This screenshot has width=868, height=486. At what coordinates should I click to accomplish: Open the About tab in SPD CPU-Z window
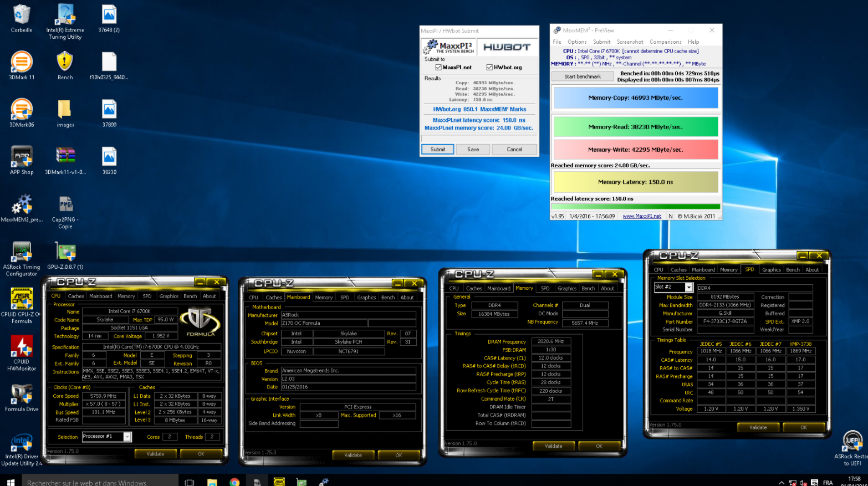(x=812, y=269)
